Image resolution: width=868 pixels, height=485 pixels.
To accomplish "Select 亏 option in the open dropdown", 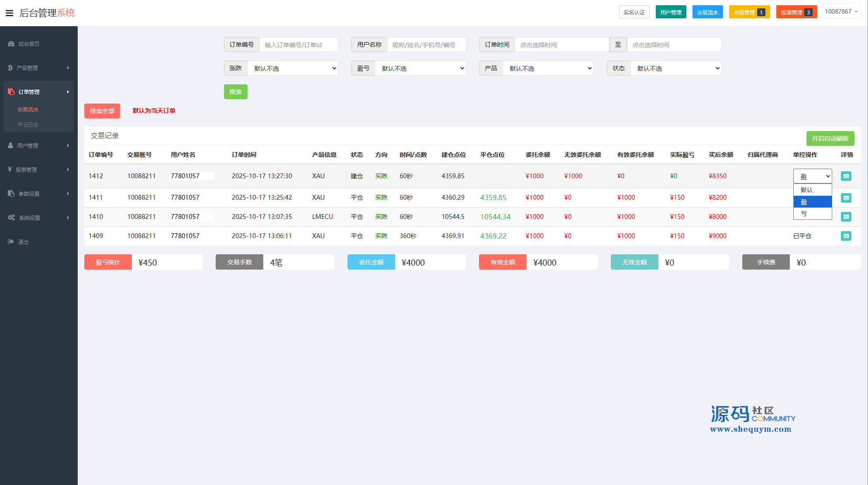I will [812, 214].
